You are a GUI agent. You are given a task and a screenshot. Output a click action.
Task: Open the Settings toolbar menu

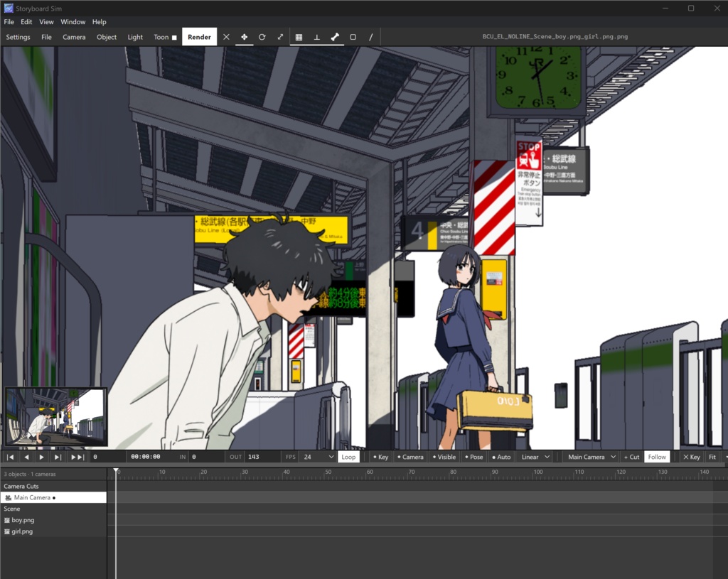(x=18, y=37)
